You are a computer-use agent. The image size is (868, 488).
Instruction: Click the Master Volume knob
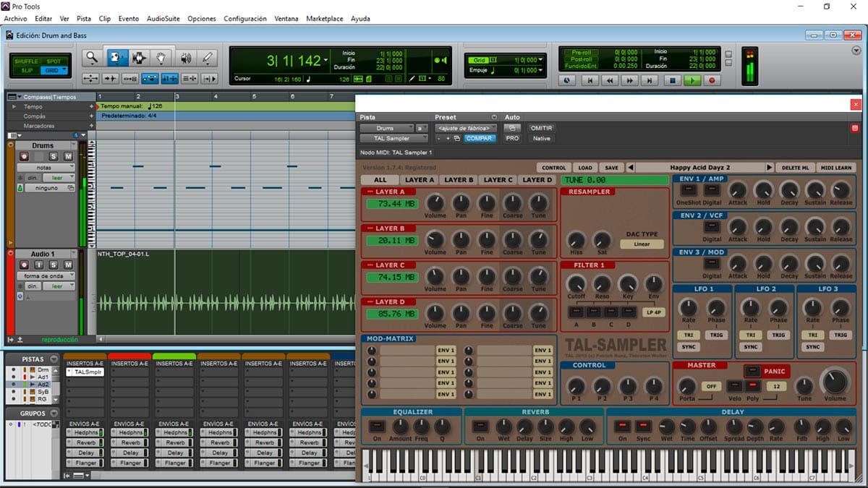[835, 380]
